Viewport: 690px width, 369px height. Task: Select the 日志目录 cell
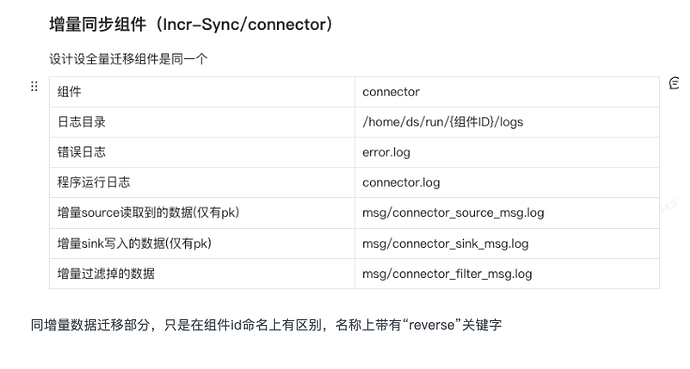pyautogui.click(x=202, y=122)
